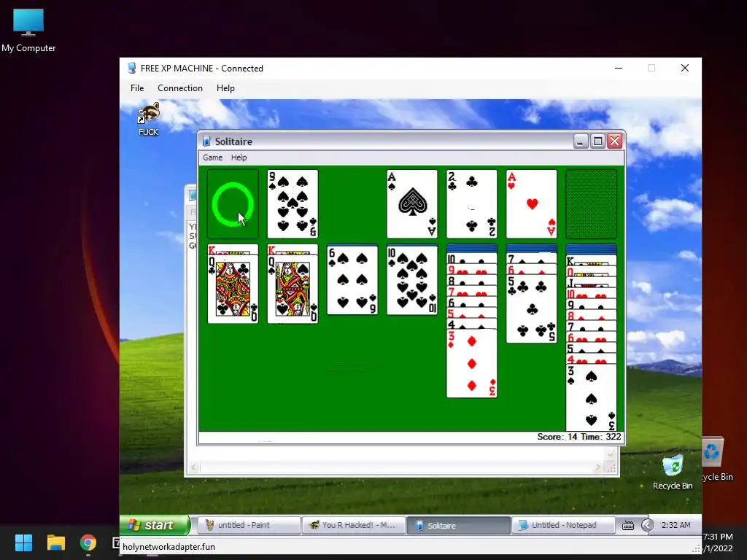Image resolution: width=747 pixels, height=560 pixels.
Task: Click the Ace of spades foundation pile
Action: click(x=412, y=204)
